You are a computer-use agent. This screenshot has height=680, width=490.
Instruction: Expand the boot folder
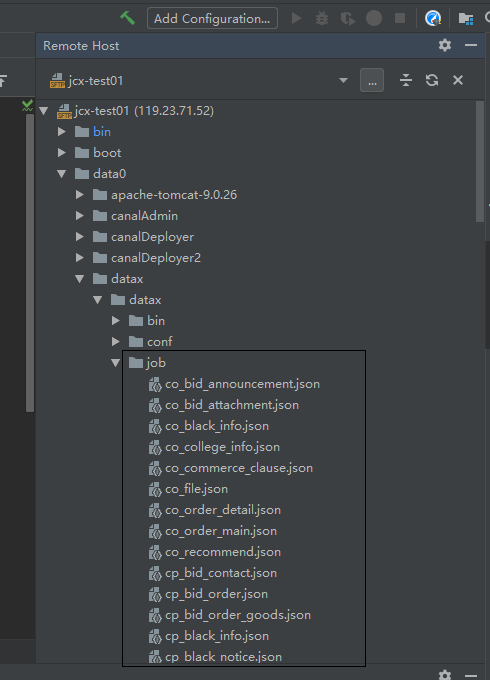coord(62,153)
